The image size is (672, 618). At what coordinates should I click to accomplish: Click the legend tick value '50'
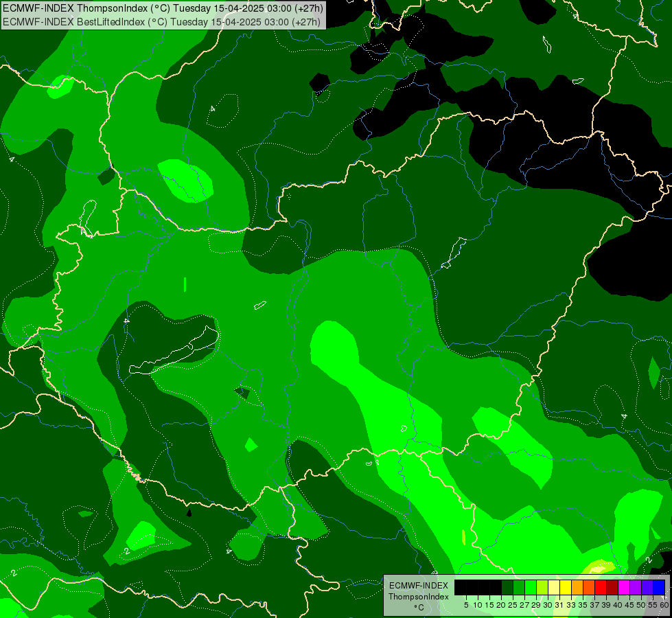[641, 605]
